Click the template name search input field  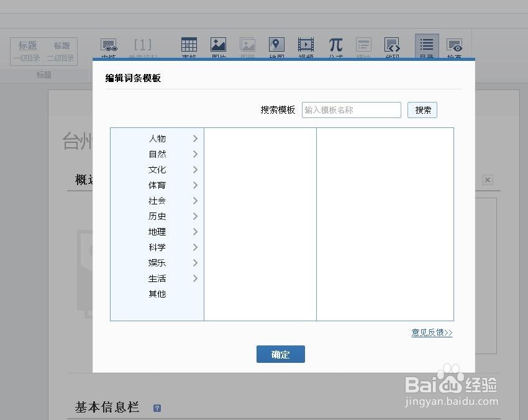351,109
